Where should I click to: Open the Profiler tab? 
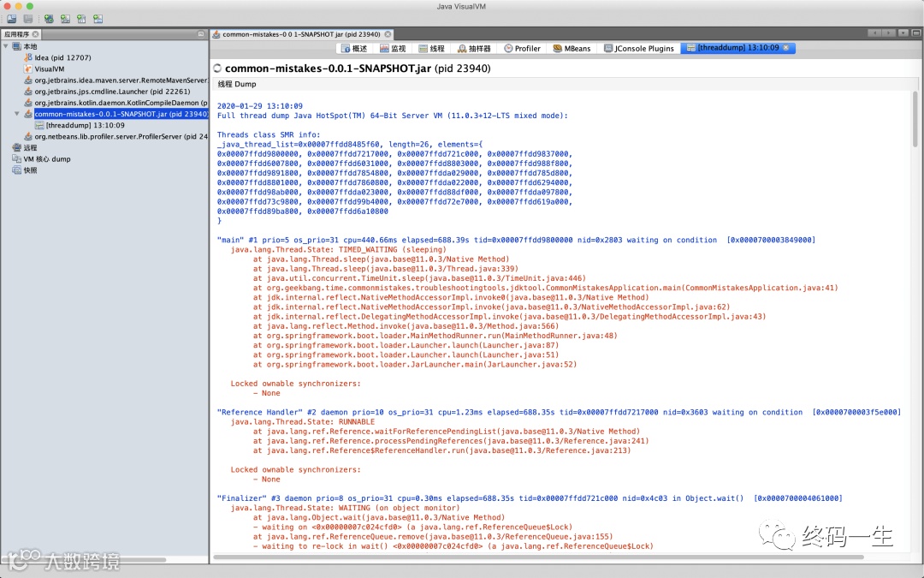[x=522, y=48]
